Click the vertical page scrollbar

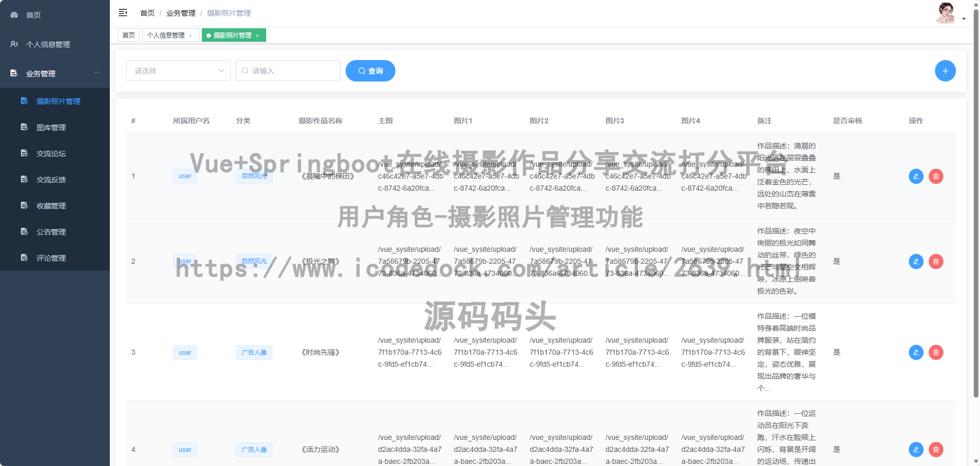[x=975, y=209]
